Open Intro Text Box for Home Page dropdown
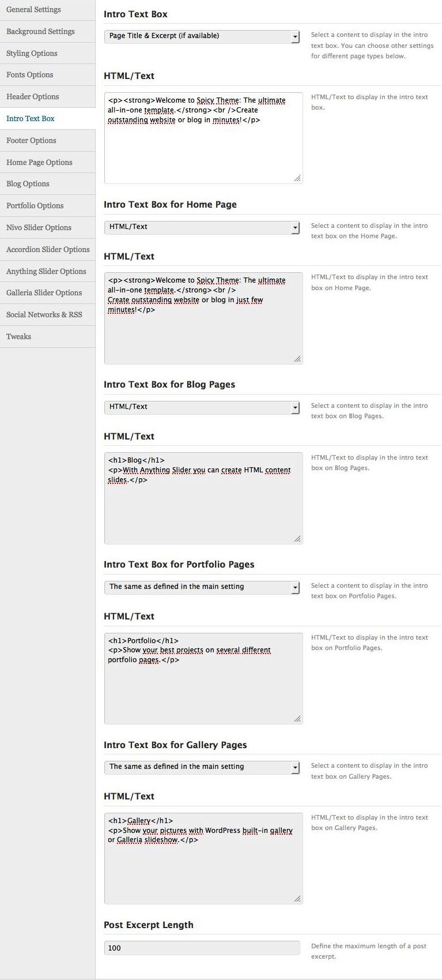442x980 pixels. [x=202, y=227]
